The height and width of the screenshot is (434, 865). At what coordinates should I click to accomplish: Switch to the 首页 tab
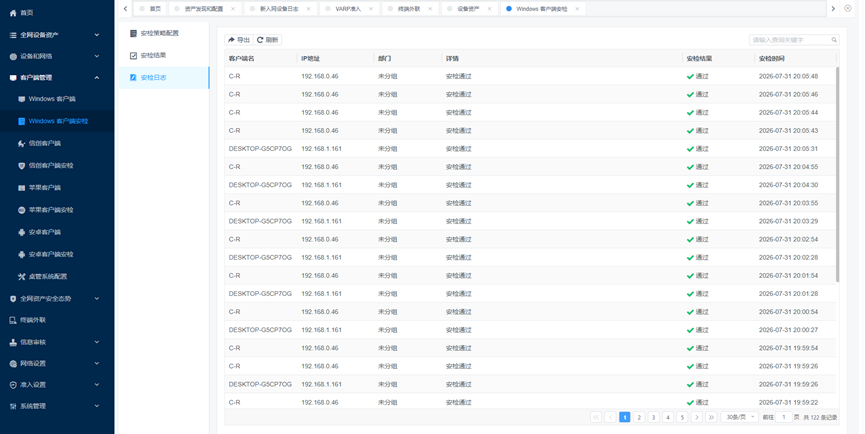(x=150, y=9)
